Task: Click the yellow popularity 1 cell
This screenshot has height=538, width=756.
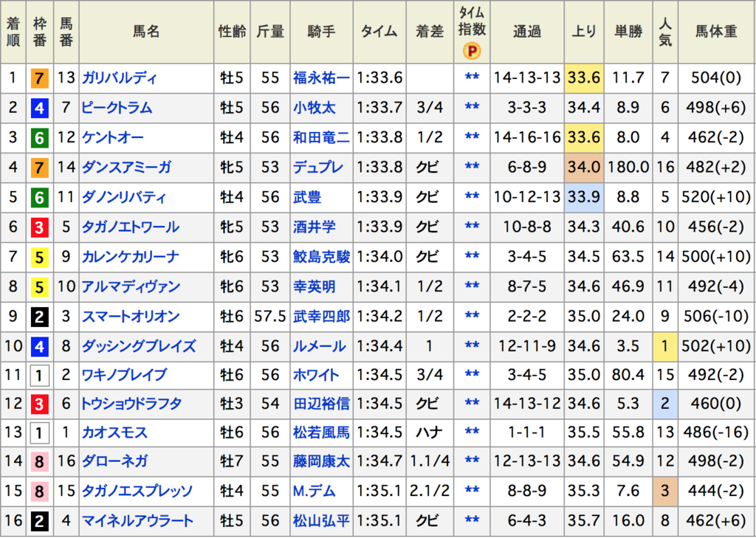Action: pyautogui.click(x=665, y=346)
